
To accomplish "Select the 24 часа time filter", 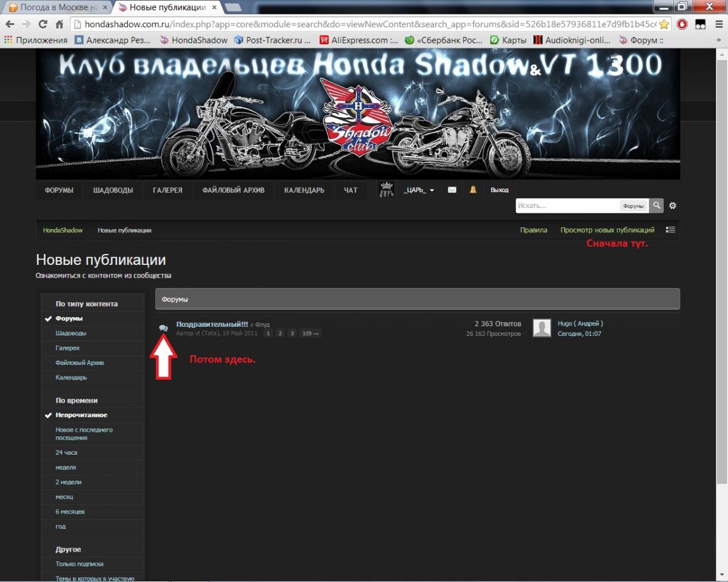I will point(67,453).
